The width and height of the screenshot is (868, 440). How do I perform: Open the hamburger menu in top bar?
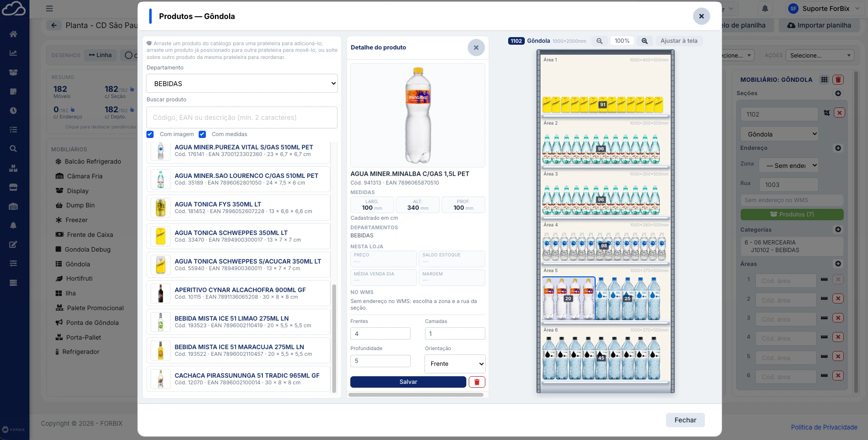[x=49, y=9]
